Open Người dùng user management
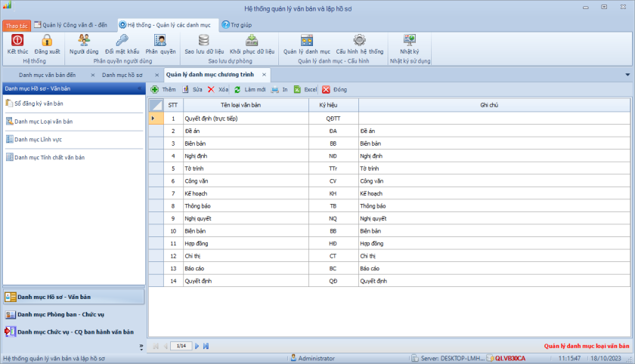Viewport: 635px width, 364px height. 84,41
